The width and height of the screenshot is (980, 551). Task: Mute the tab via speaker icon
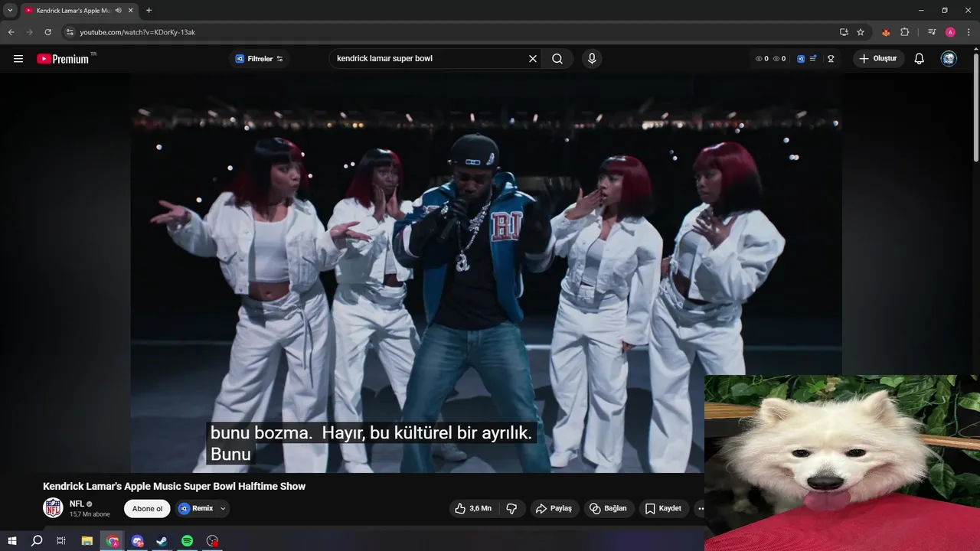(x=118, y=11)
